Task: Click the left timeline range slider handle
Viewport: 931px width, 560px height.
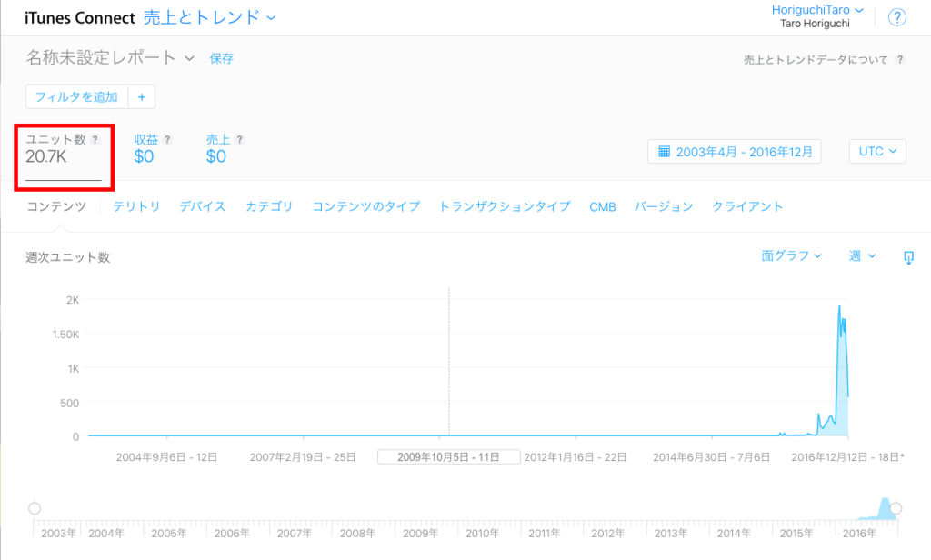Action: [35, 508]
